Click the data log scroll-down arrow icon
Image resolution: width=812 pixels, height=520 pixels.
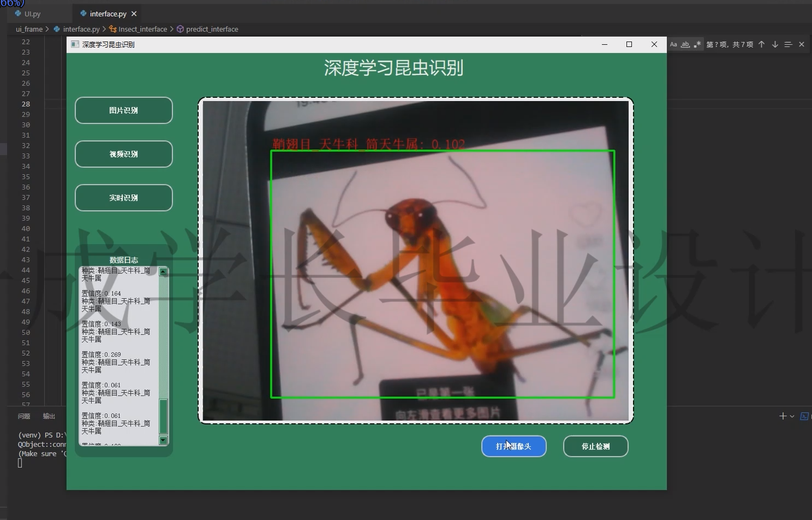[x=163, y=440]
